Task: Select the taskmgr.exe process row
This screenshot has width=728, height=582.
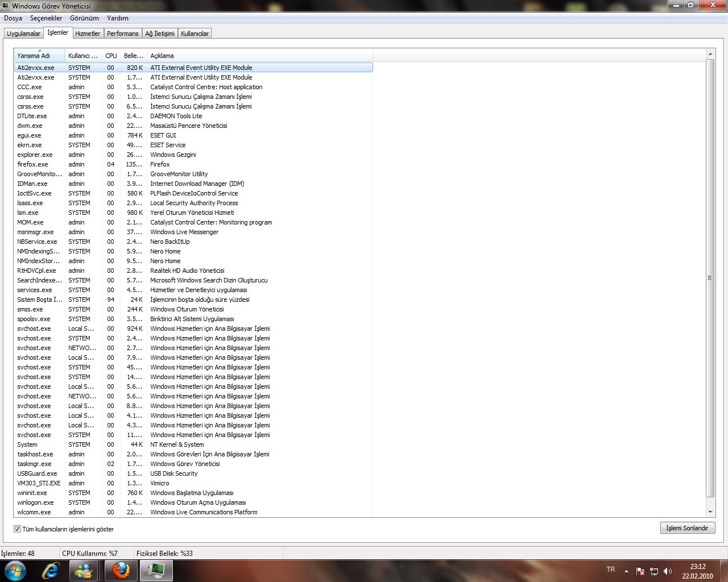Action: [x=193, y=464]
